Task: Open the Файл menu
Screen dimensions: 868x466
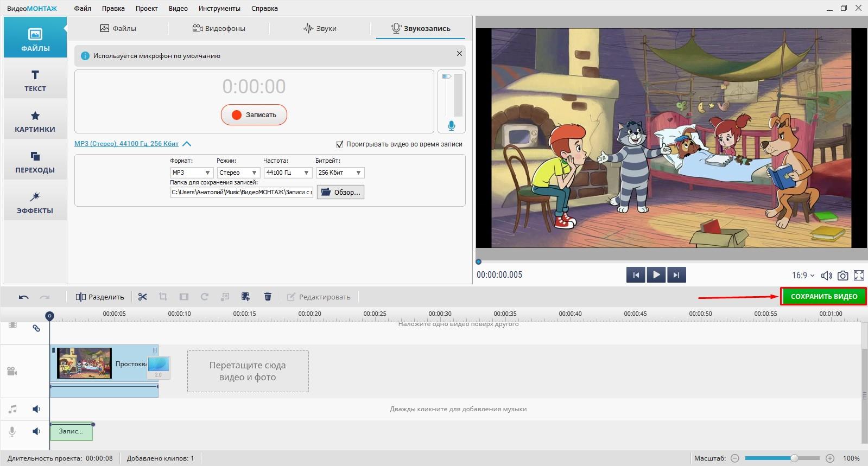Action: pos(83,8)
